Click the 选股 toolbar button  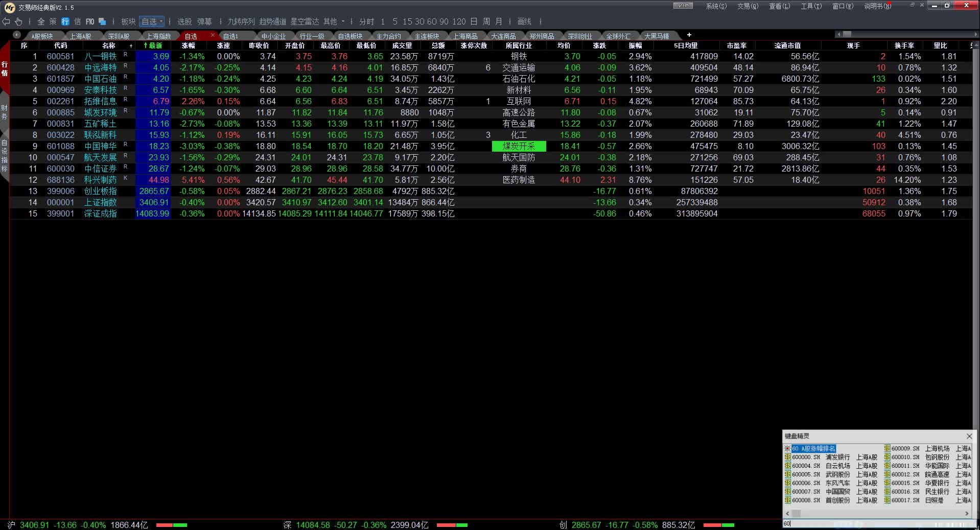coord(184,21)
